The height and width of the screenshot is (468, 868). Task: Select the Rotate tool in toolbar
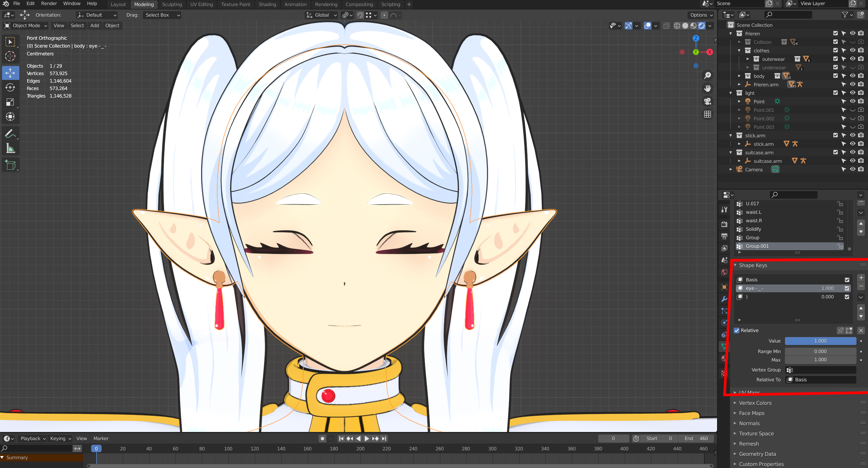pyautogui.click(x=10, y=88)
